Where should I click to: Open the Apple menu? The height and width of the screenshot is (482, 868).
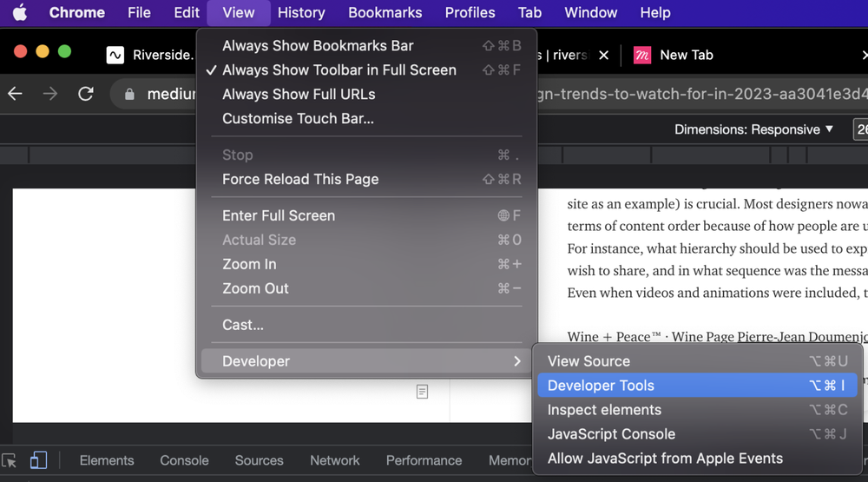coord(20,12)
